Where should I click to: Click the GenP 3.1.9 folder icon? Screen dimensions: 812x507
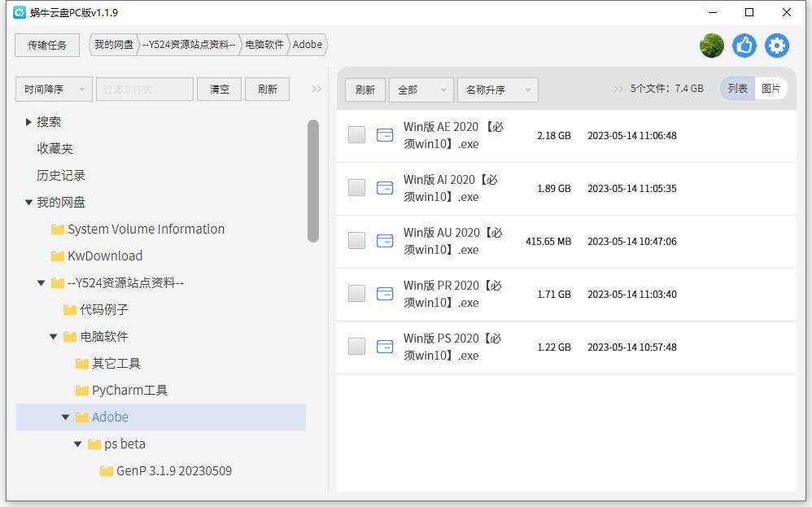point(106,471)
